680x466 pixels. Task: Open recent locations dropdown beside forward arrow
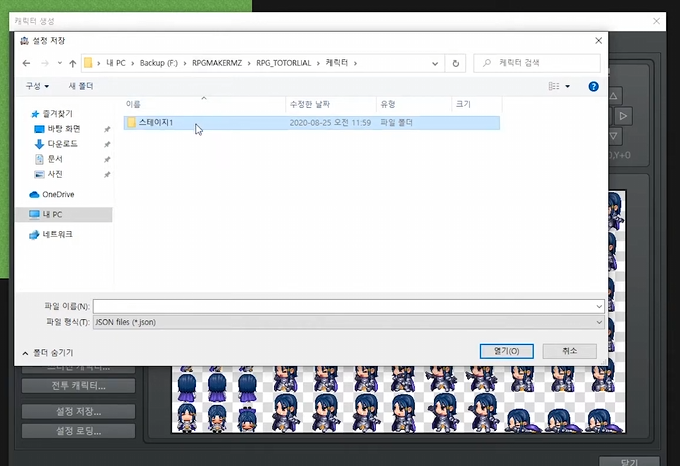coord(59,63)
